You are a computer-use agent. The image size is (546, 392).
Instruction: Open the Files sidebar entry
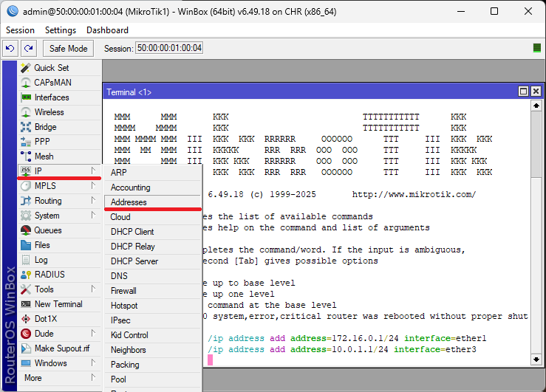(x=42, y=245)
